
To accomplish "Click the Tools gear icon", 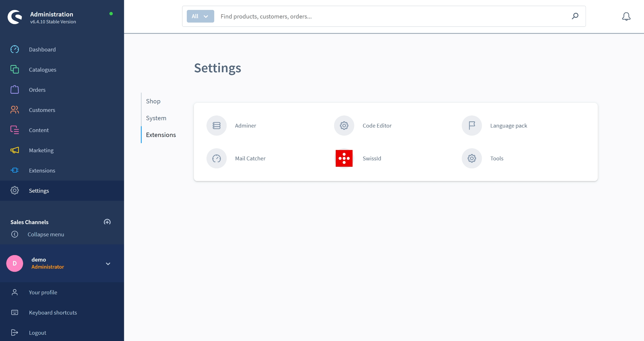I will click(x=472, y=158).
